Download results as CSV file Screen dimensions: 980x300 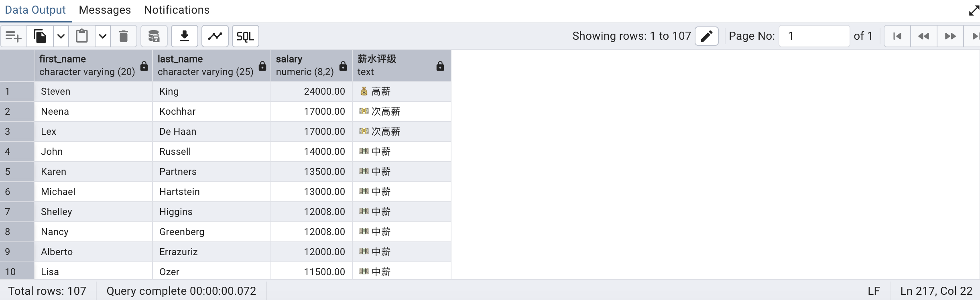185,36
